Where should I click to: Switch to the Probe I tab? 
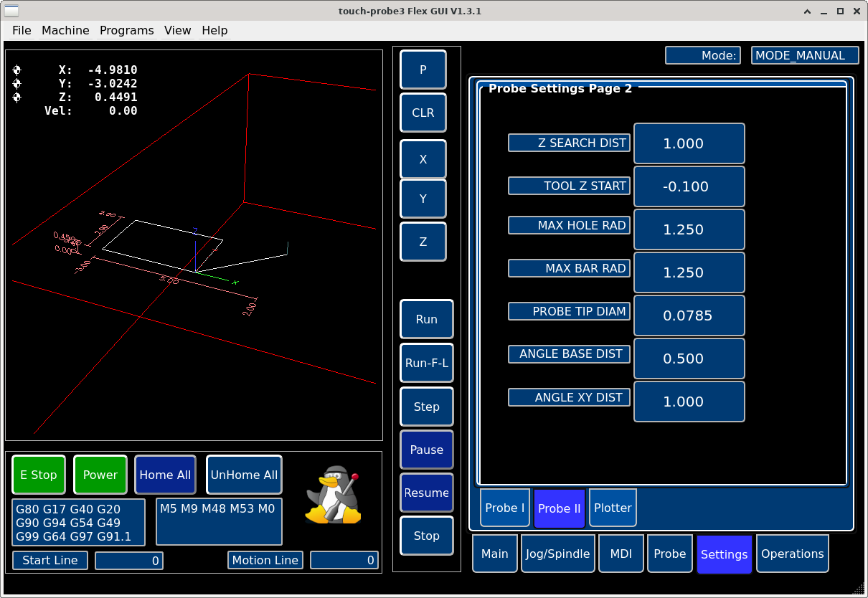[x=505, y=508]
